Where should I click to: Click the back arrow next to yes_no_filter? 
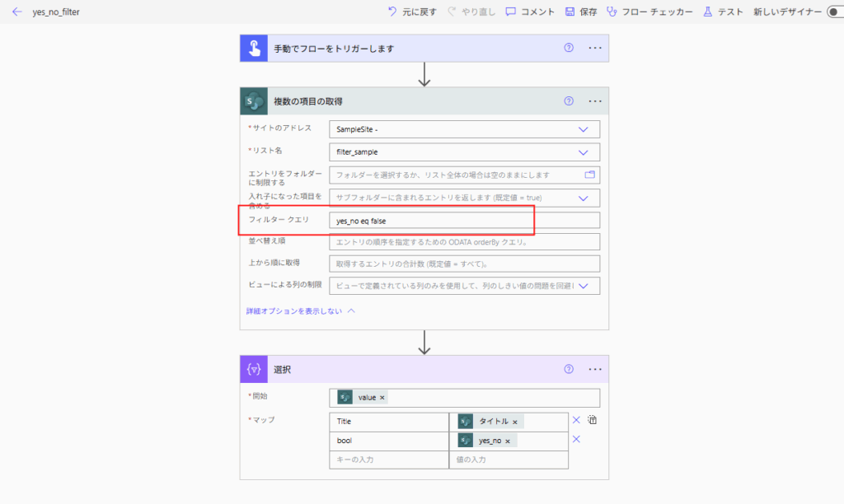[x=17, y=12]
